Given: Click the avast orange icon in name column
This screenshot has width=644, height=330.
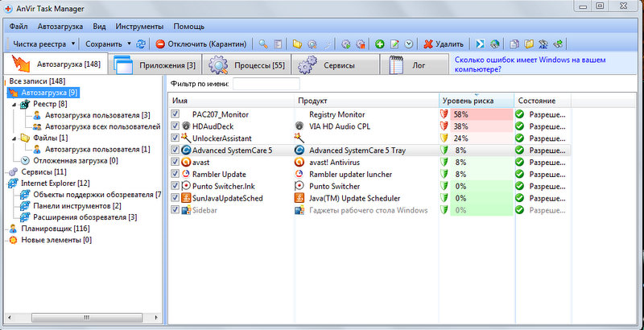Looking at the screenshot, I should pos(186,162).
